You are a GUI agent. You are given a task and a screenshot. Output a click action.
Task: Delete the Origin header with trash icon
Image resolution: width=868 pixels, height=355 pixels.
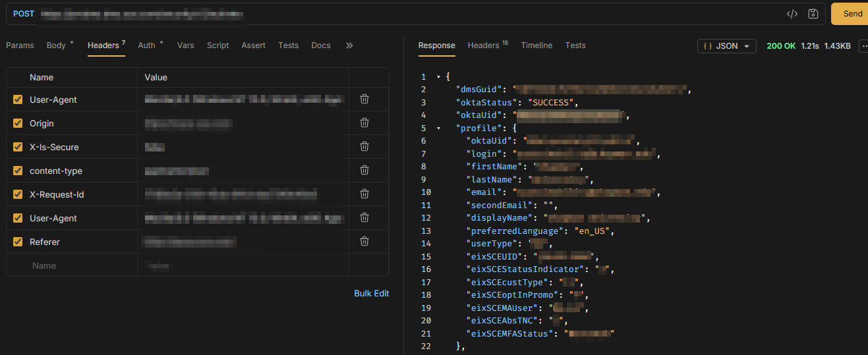[x=364, y=123]
